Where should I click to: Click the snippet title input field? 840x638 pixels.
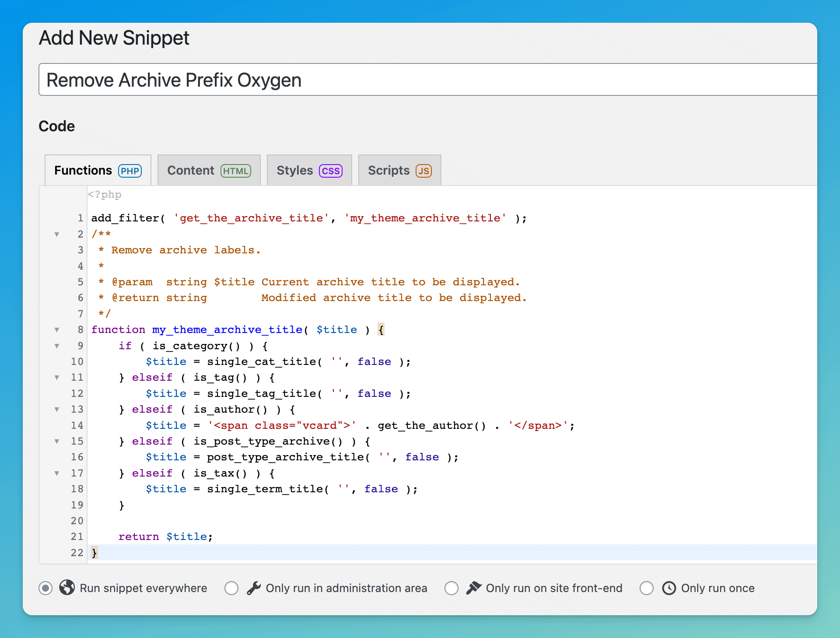point(428,80)
